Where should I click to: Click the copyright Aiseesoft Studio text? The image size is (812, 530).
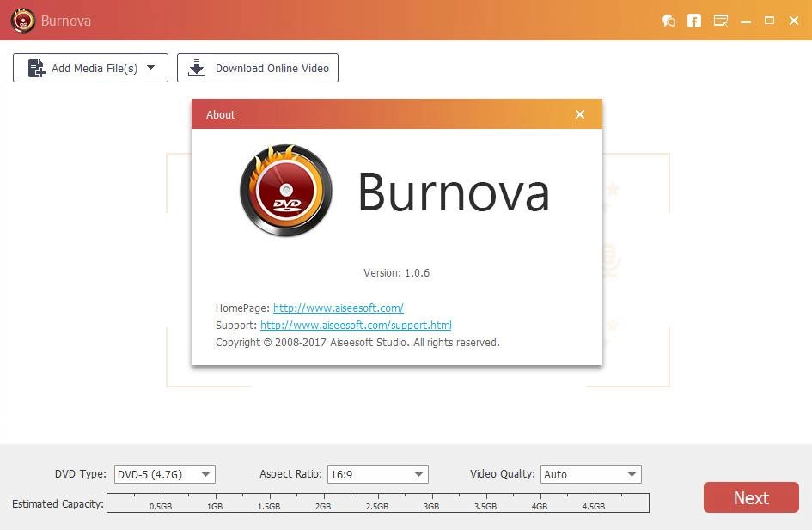click(357, 343)
